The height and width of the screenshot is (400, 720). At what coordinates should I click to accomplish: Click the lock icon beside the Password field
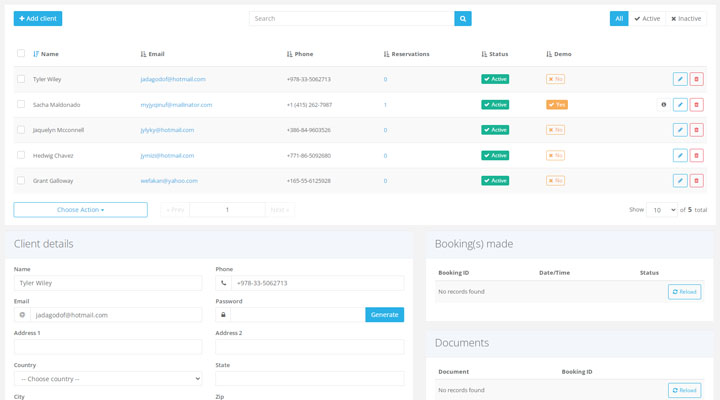tap(223, 315)
